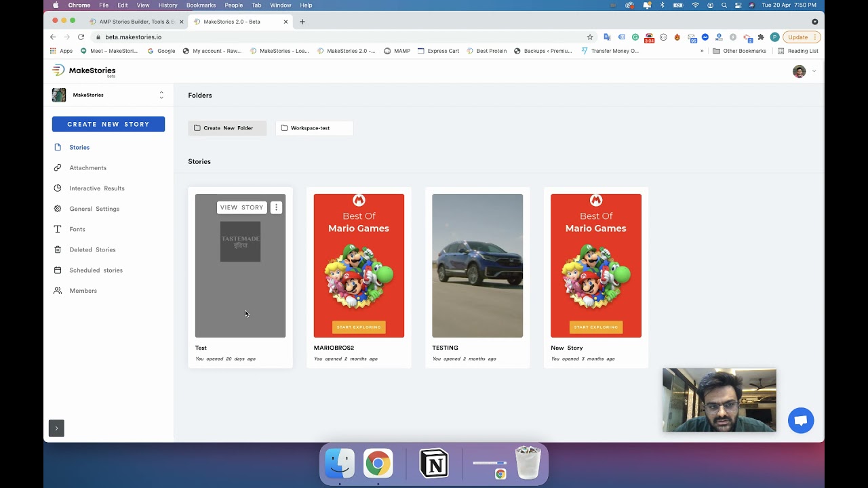Click View Story on the Test card
The height and width of the screenshot is (488, 868).
pos(241,207)
